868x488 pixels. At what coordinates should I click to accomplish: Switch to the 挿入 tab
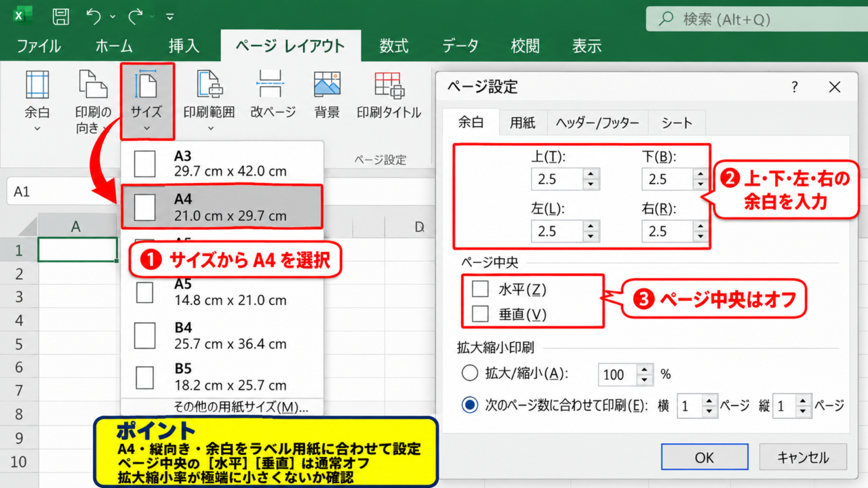coord(184,46)
